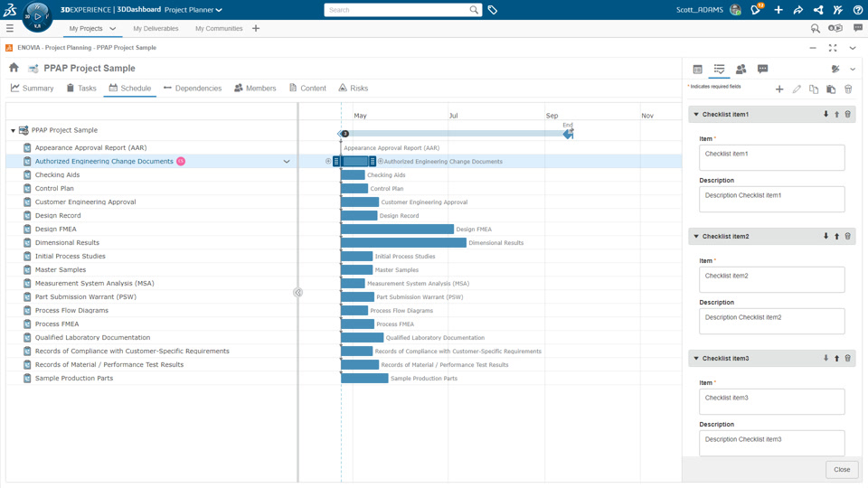This screenshot has width=868, height=488.
Task: Click the Close button
Action: pos(842,469)
